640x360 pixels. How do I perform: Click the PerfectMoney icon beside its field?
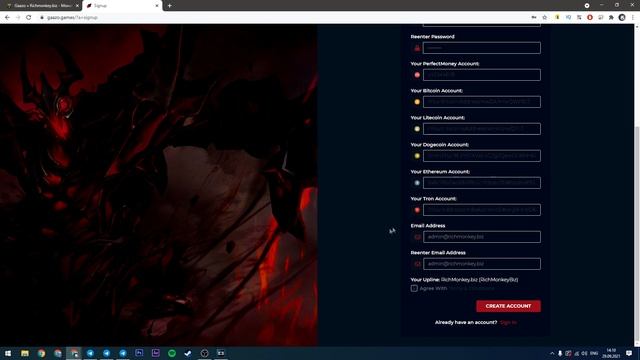(x=417, y=75)
